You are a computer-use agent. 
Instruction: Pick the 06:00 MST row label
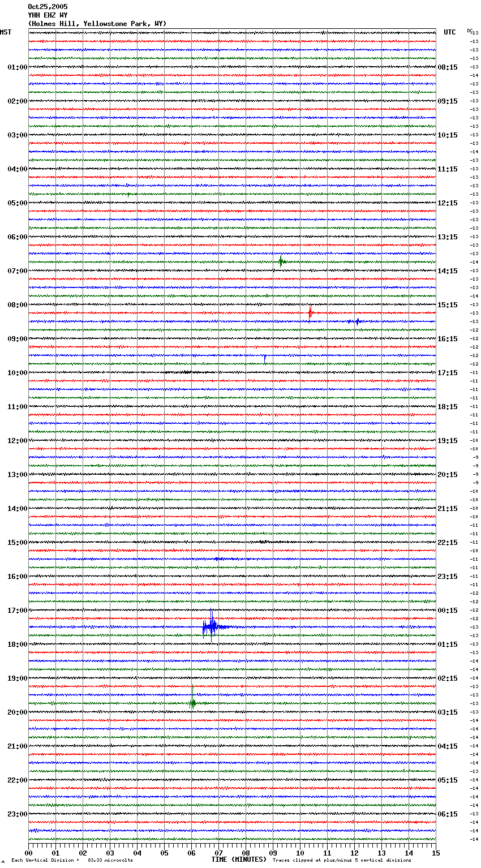click(17, 237)
